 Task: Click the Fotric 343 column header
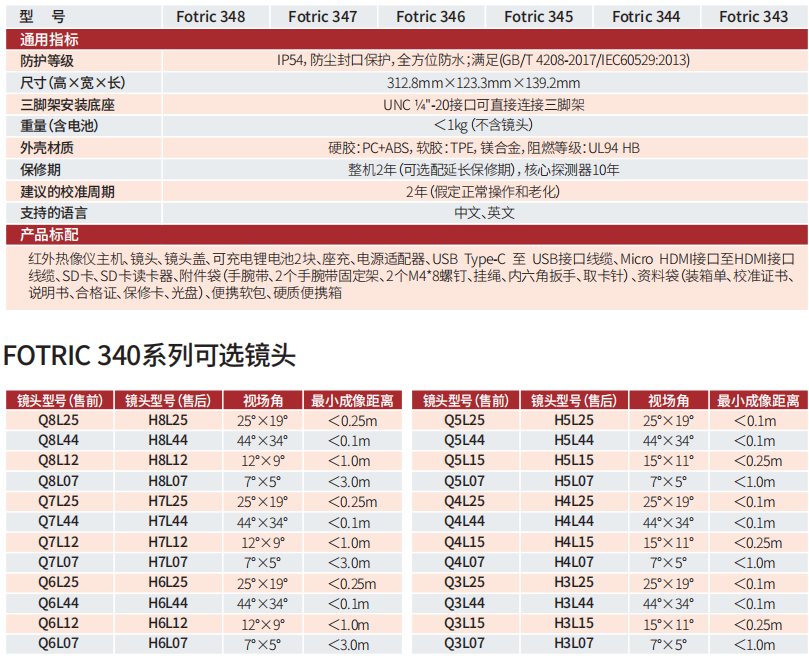[x=753, y=16]
